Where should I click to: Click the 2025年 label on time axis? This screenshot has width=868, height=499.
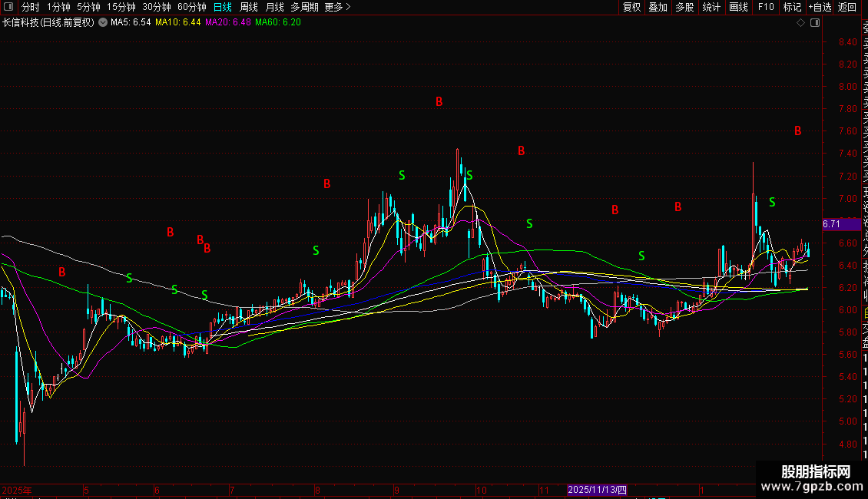pyautogui.click(x=17, y=490)
